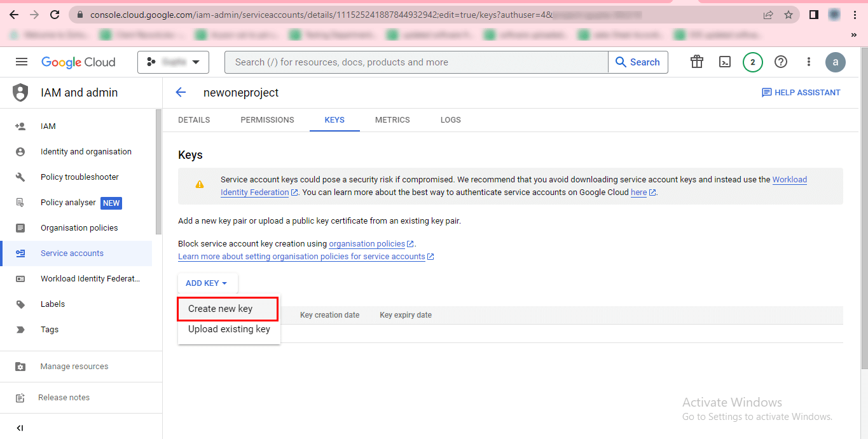Screen dimensions: 868x439
Task: Focus the resource search input field
Action: pyautogui.click(x=417, y=62)
